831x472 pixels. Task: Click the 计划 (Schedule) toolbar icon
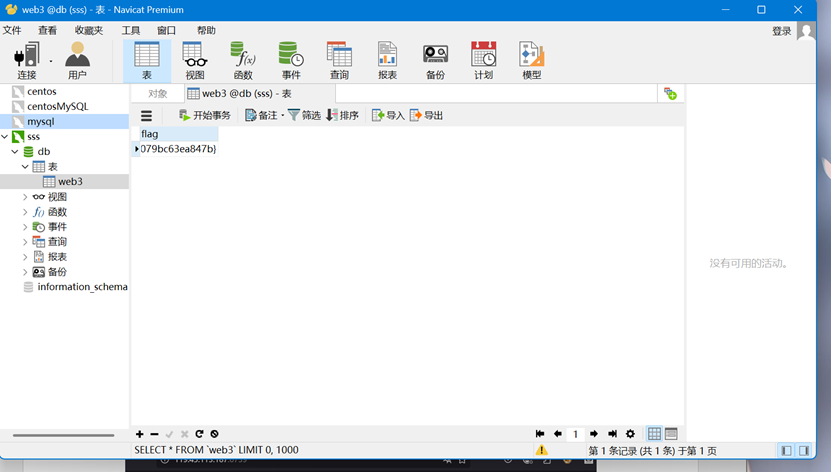click(x=483, y=60)
